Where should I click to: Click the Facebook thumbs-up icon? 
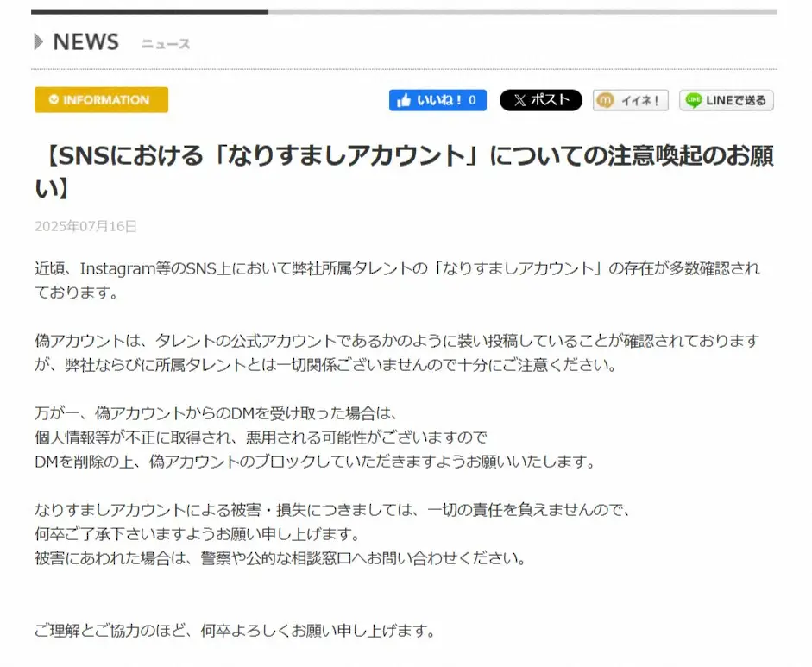(x=405, y=100)
